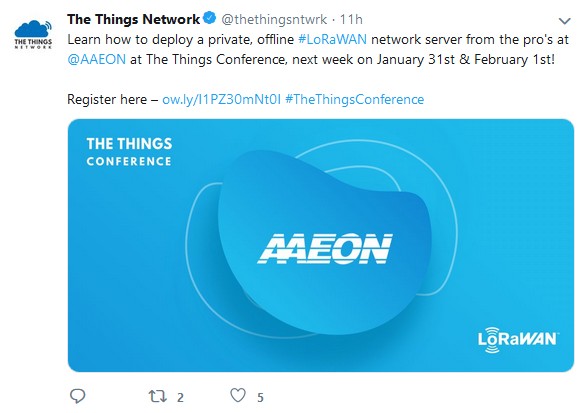Retweet using the retweet arrows icon

[x=157, y=396]
